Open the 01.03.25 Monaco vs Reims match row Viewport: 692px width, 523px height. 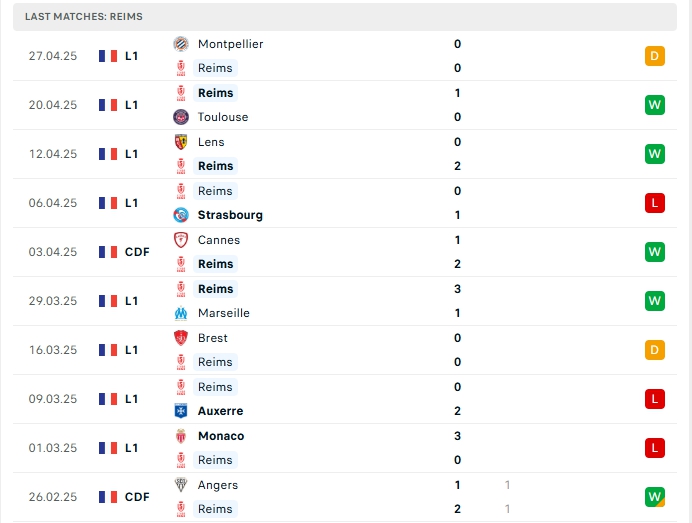[345, 448]
